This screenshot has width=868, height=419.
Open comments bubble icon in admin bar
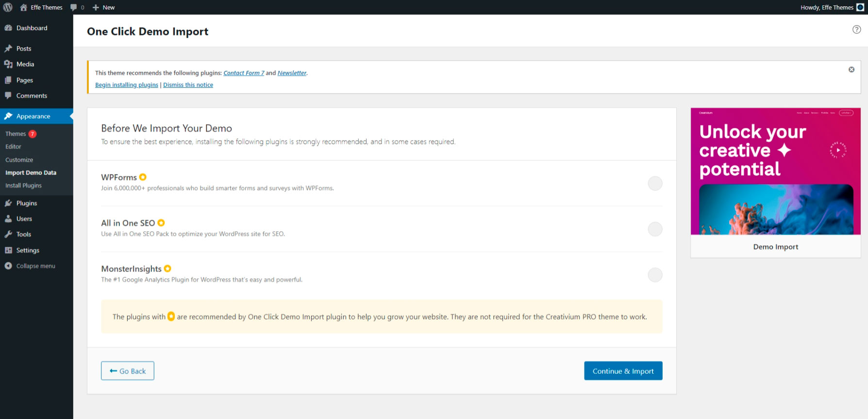[73, 7]
